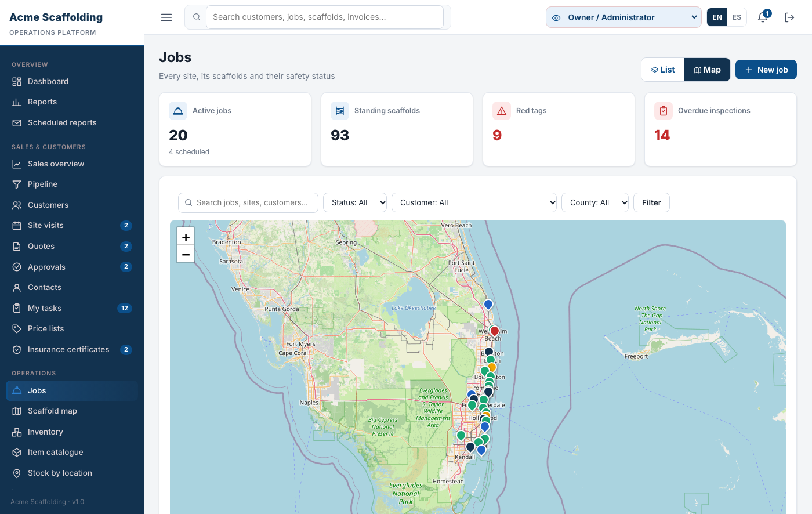Switch to List view
The image size is (812, 514).
tap(663, 70)
